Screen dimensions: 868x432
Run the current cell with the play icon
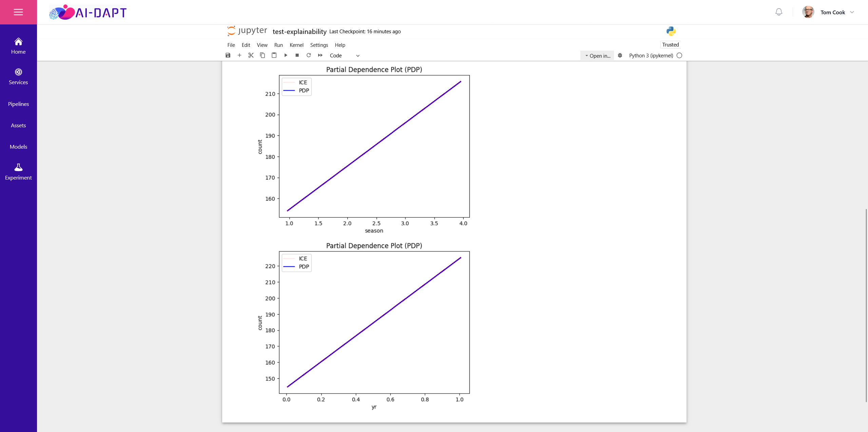point(286,55)
